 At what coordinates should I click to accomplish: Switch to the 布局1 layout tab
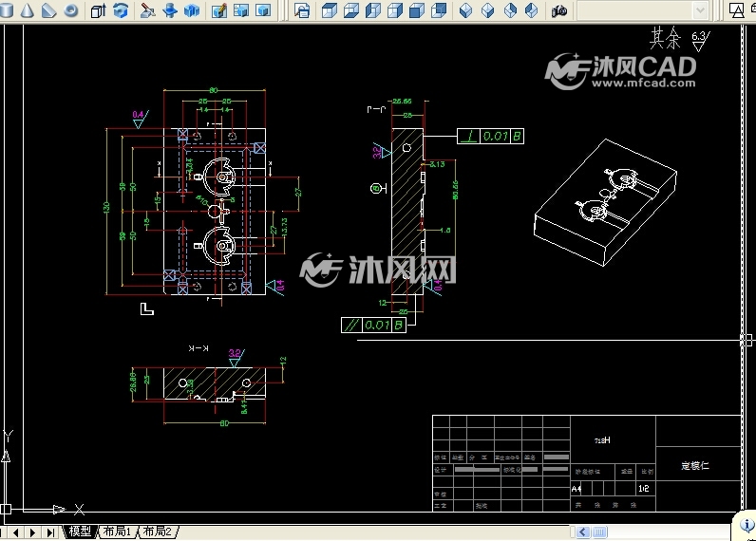pos(117,531)
